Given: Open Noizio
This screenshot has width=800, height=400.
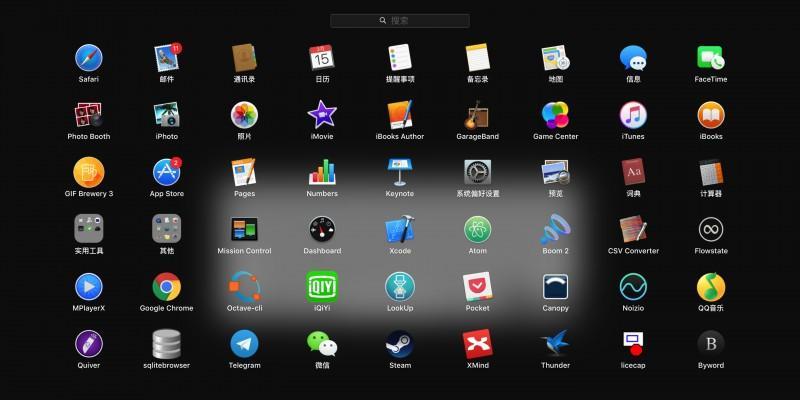Looking at the screenshot, I should point(633,287).
